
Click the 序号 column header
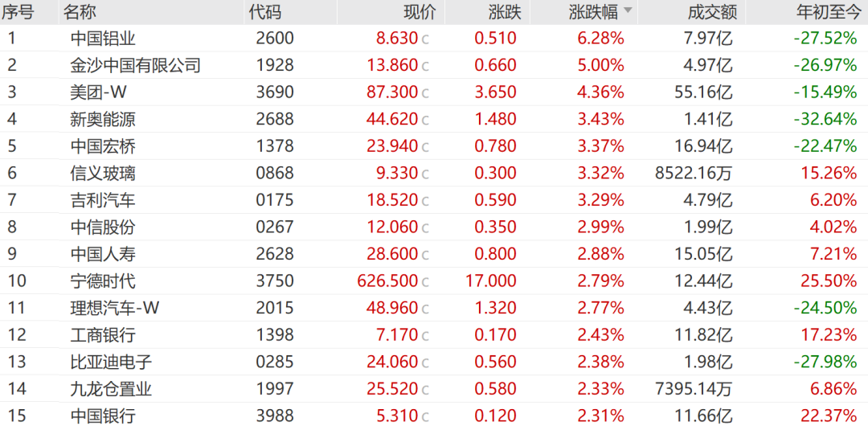tap(18, 11)
